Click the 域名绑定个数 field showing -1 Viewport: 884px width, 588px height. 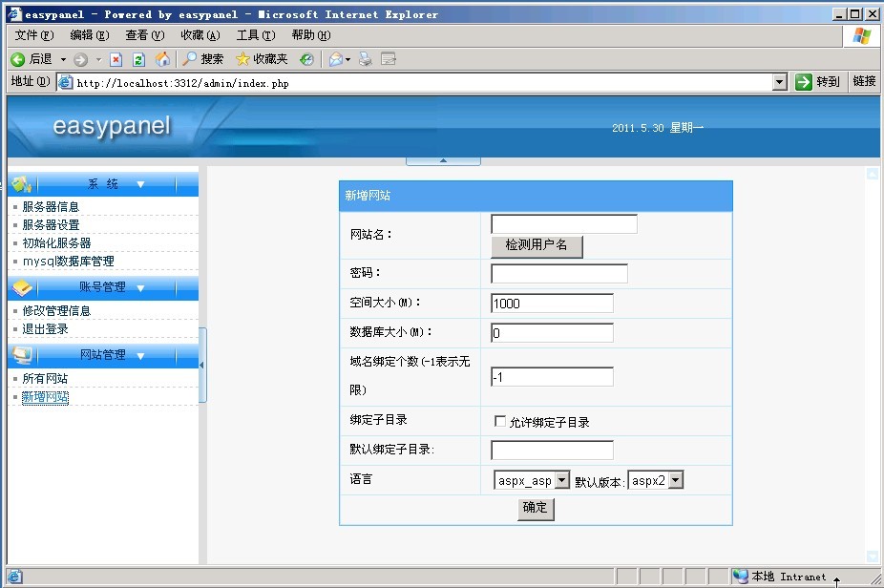coord(552,377)
